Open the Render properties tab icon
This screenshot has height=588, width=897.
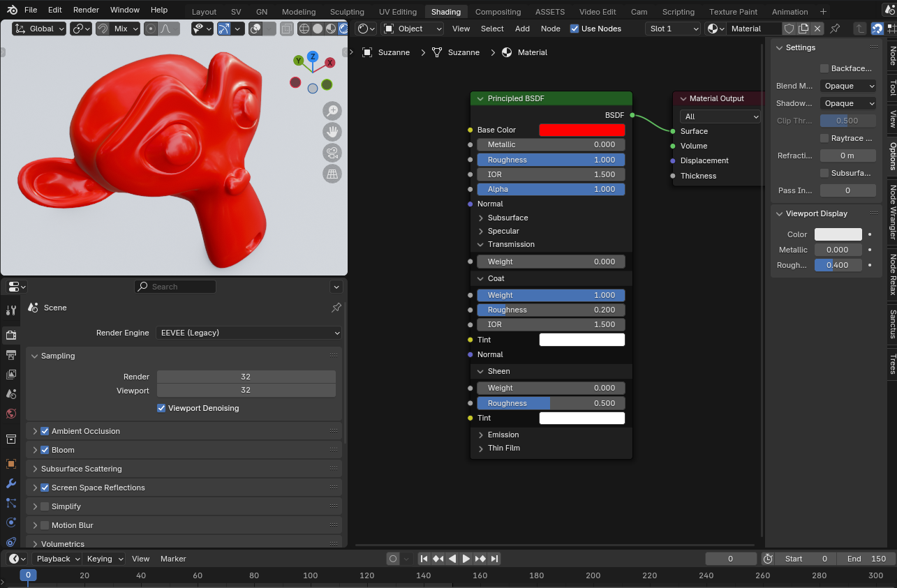click(x=10, y=336)
